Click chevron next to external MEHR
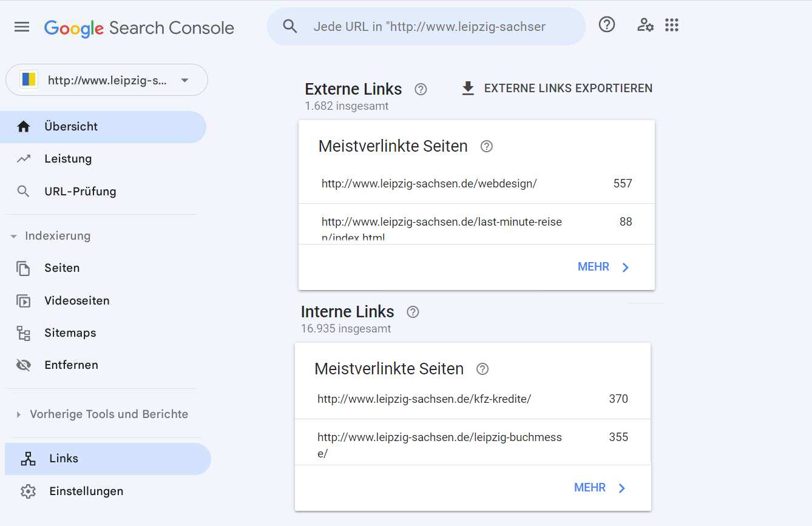The height and width of the screenshot is (526, 812). point(626,268)
